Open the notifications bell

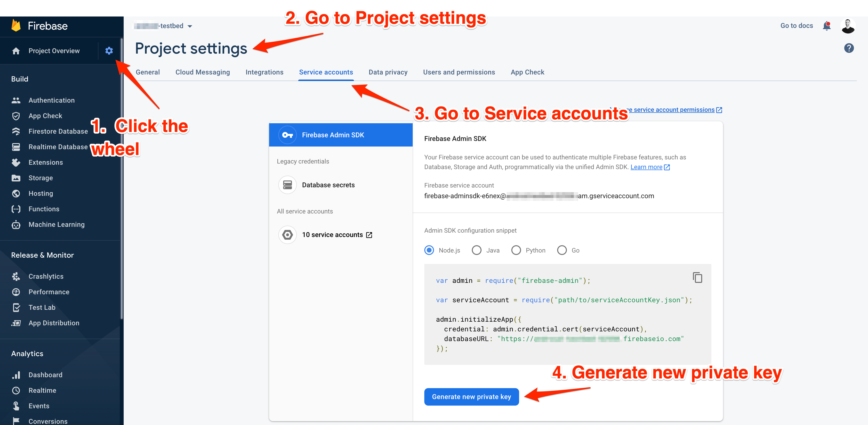pyautogui.click(x=826, y=26)
